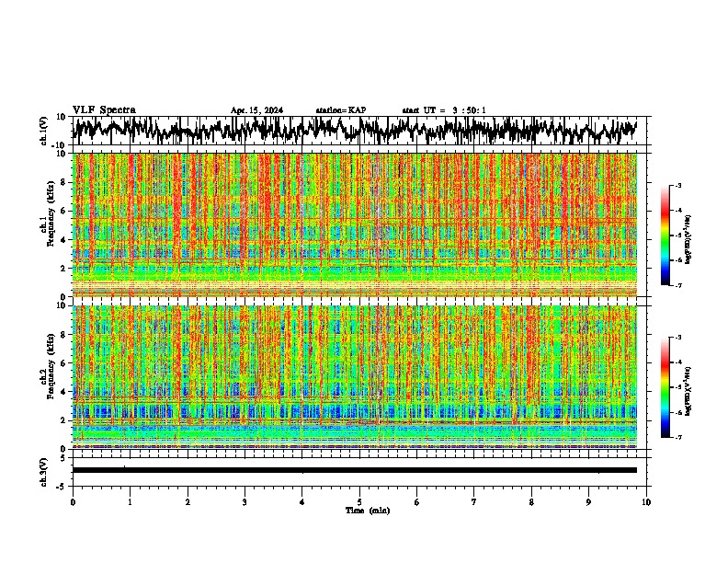Click the time axis tick '5'
The image size is (728, 563).
tap(359, 502)
